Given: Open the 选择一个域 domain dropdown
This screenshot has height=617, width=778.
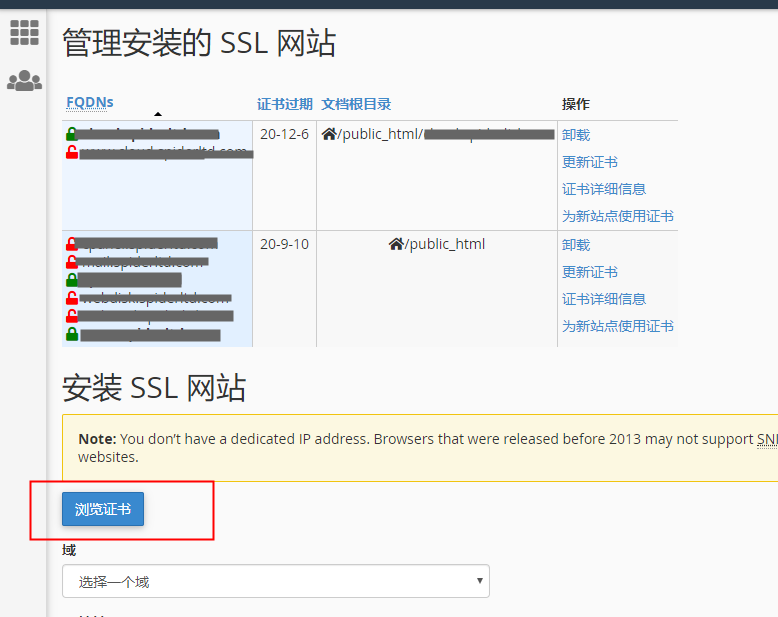Looking at the screenshot, I should click(x=276, y=581).
